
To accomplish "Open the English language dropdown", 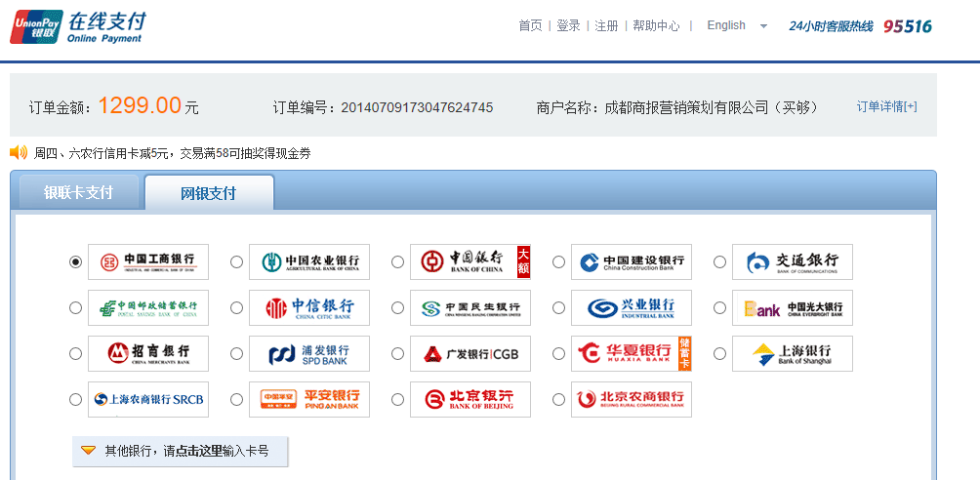I will pos(737,25).
